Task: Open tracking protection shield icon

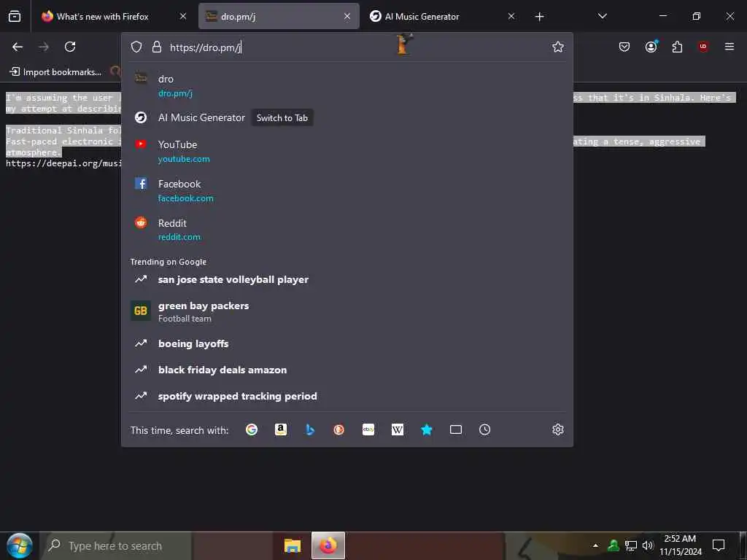Action: pyautogui.click(x=136, y=47)
